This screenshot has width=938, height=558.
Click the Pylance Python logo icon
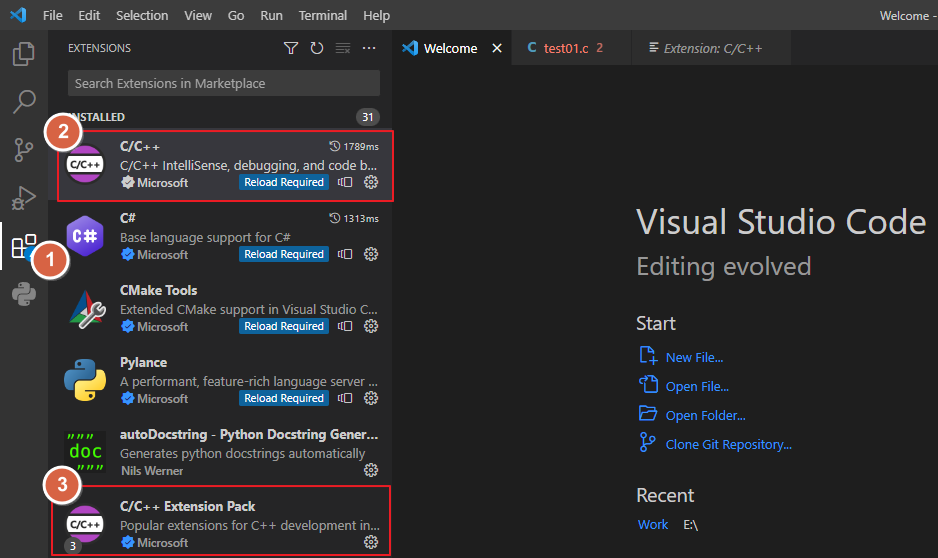pyautogui.click(x=85, y=380)
